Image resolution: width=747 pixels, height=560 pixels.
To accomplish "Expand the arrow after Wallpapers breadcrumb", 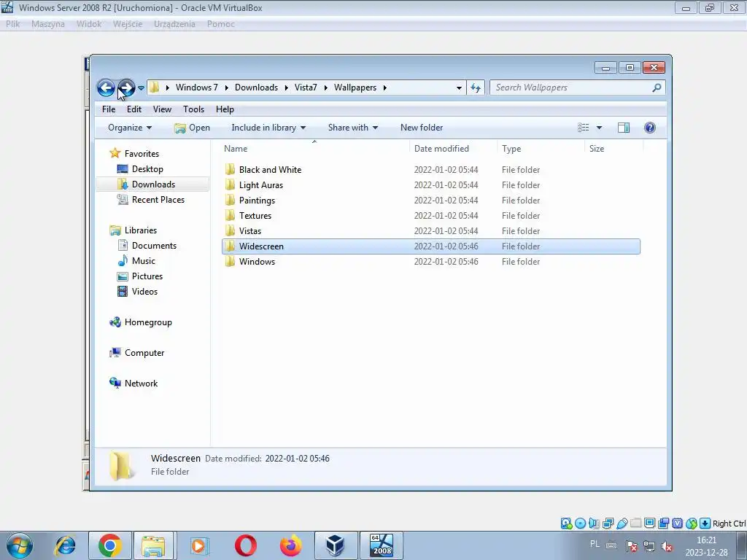I will coord(384,87).
